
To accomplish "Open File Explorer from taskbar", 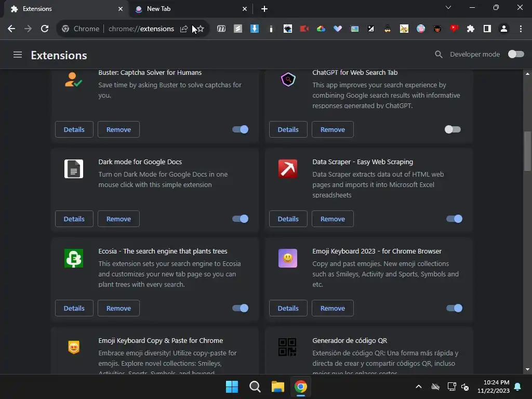I will tap(277, 387).
